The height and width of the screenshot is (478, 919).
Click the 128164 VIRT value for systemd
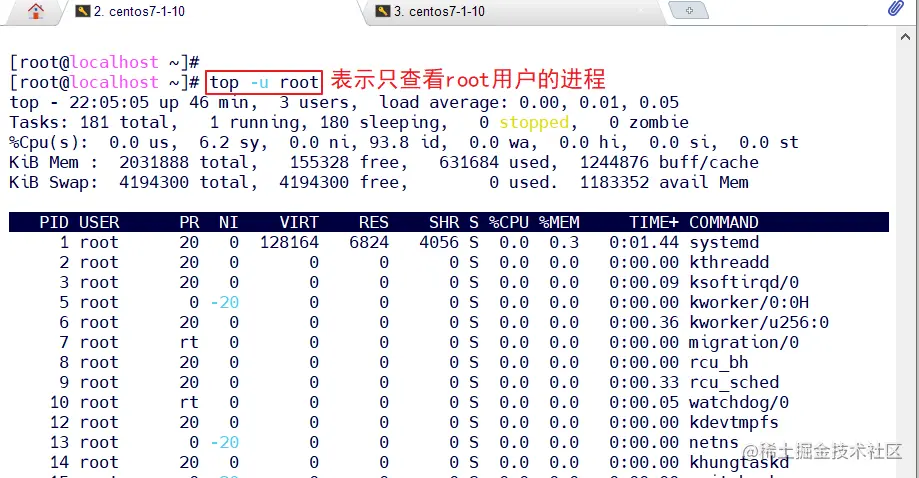(290, 242)
